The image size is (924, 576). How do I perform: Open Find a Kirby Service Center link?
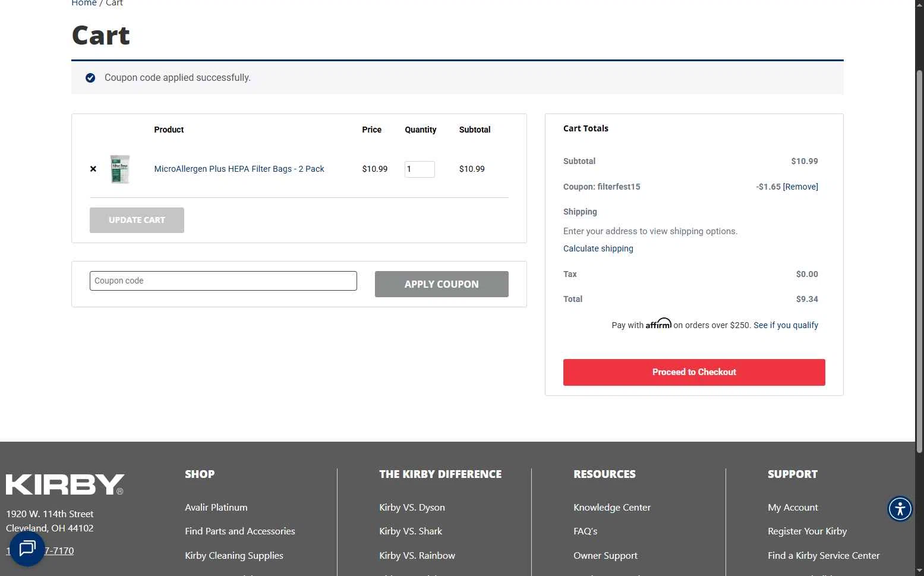tap(824, 555)
